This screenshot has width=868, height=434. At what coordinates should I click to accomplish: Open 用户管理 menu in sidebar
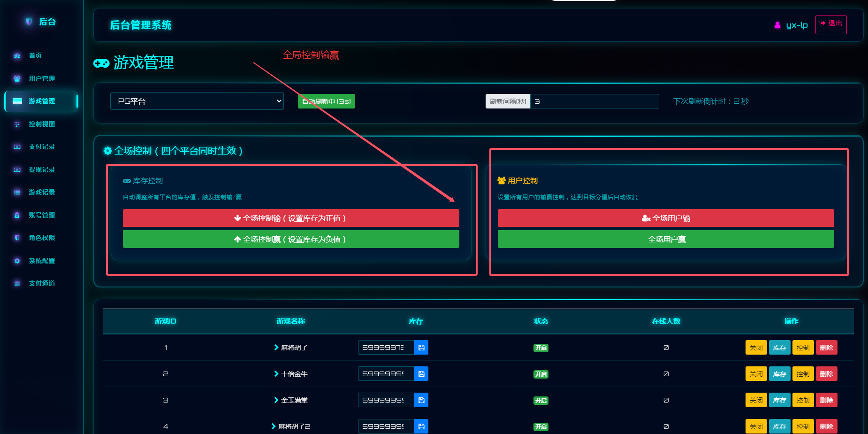tap(42, 78)
